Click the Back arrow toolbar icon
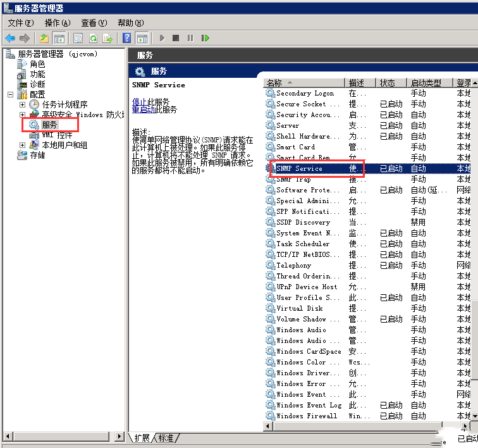Screen dimensions: 478x448 point(10,38)
